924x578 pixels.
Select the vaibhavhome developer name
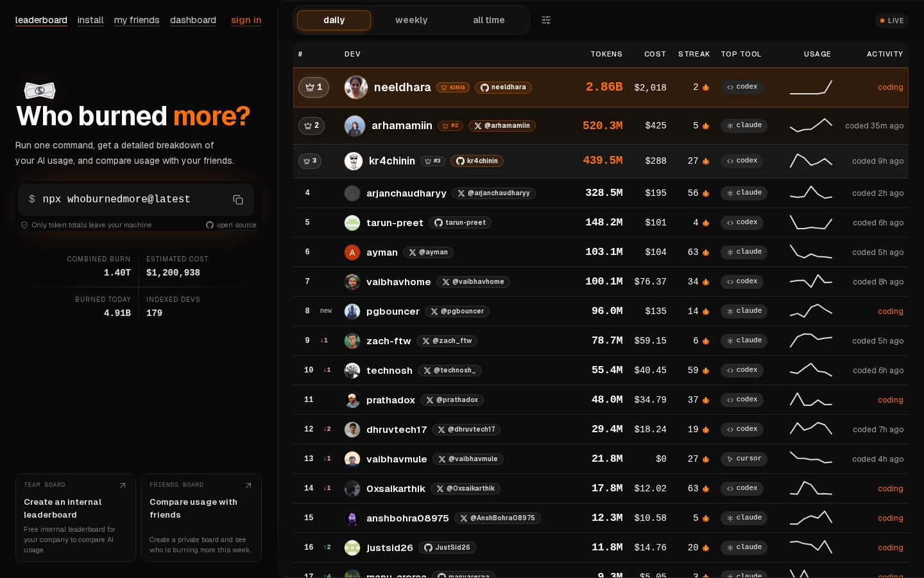(x=398, y=282)
